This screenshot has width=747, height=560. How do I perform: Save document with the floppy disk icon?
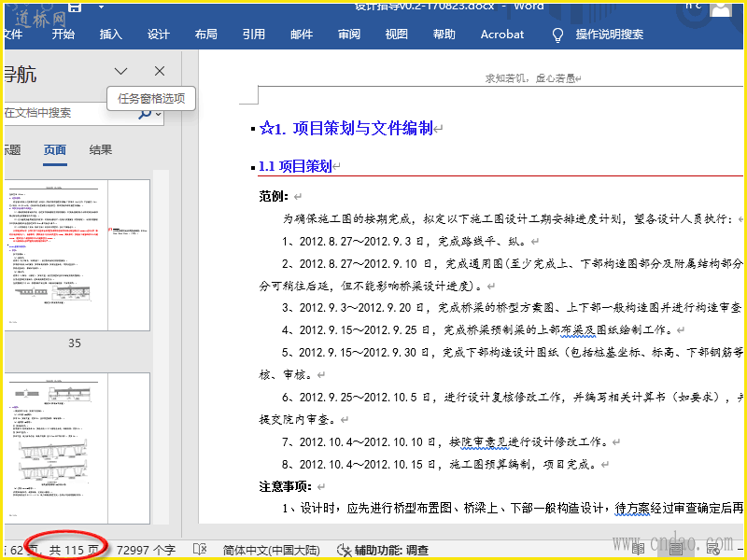point(75,7)
